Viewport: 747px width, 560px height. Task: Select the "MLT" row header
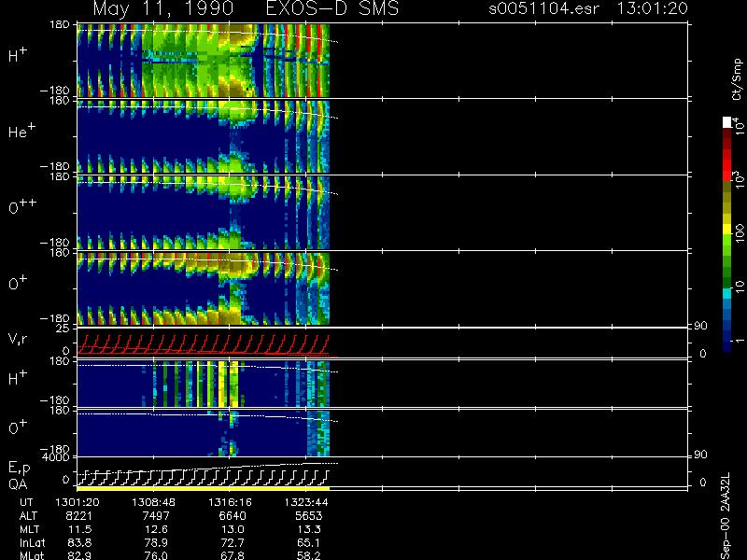[29, 529]
